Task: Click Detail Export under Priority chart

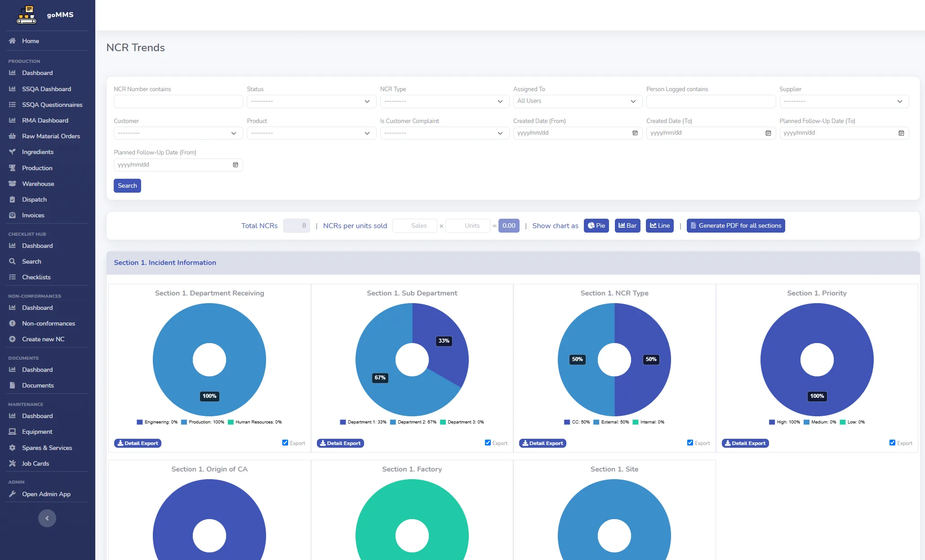Action: [x=745, y=443]
